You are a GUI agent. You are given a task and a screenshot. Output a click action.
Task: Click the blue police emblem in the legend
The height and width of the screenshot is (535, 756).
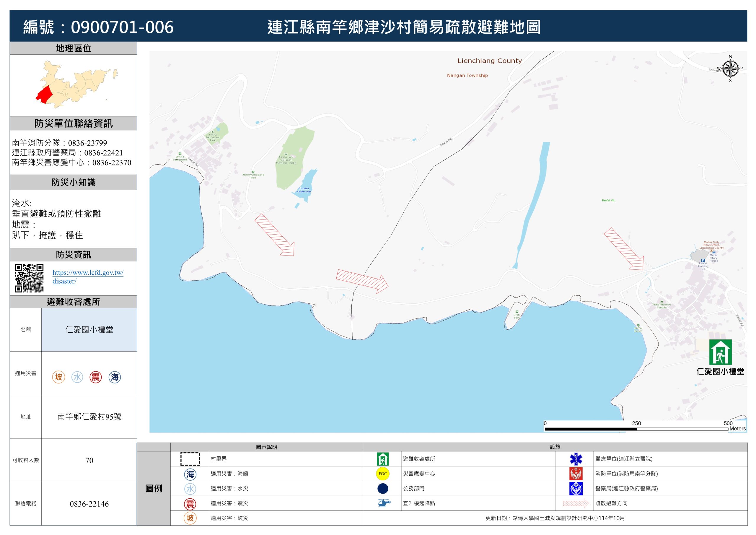tap(576, 489)
